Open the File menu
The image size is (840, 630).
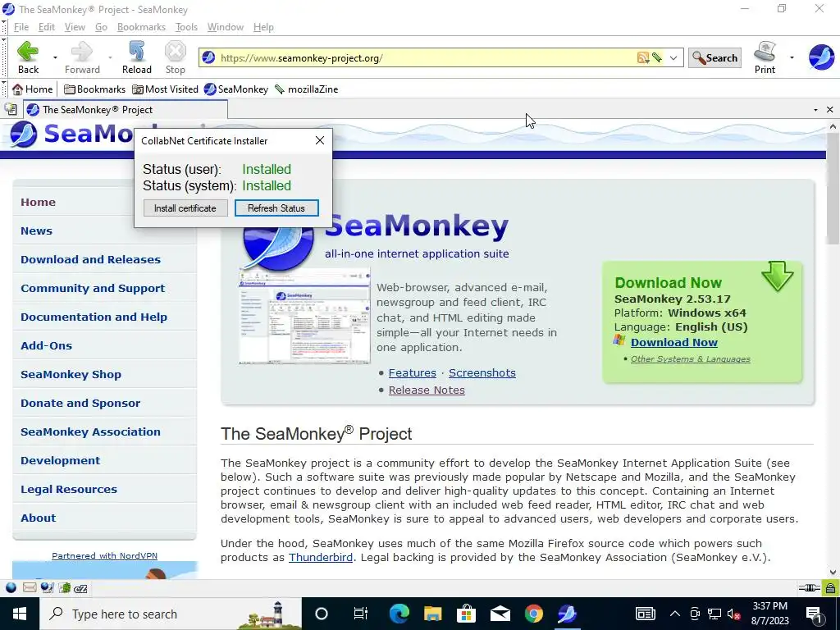pos(21,27)
